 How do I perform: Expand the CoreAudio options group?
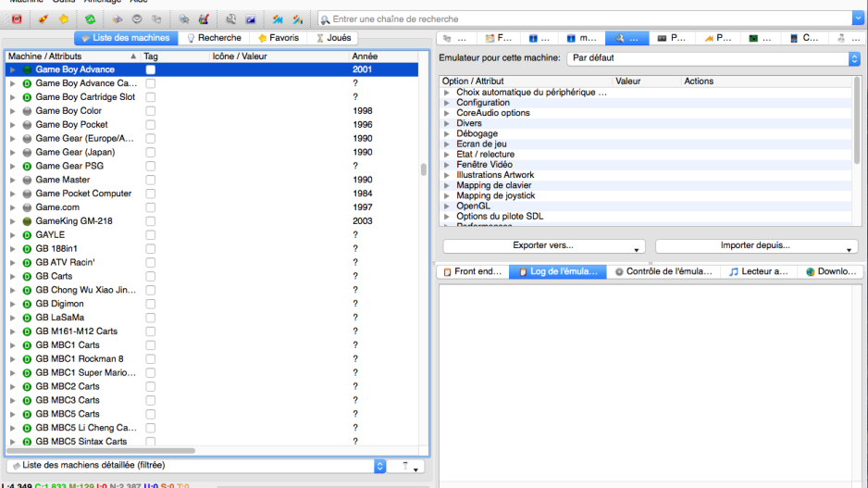click(x=447, y=113)
